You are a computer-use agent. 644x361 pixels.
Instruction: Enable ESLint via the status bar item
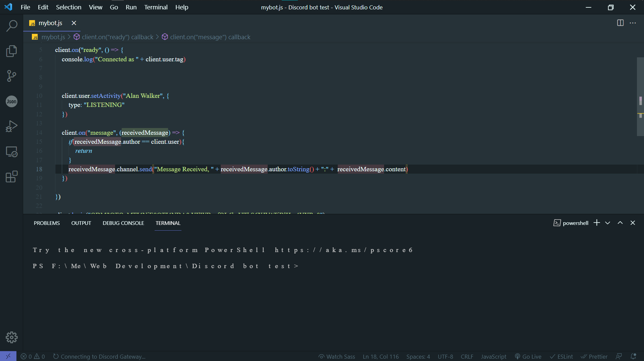coord(562,356)
